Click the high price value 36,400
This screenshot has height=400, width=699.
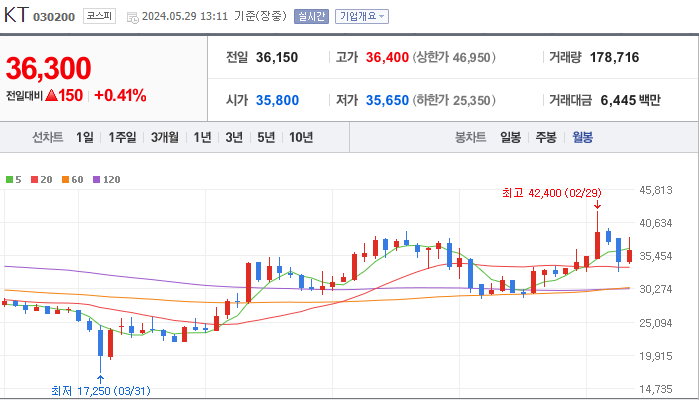(387, 58)
